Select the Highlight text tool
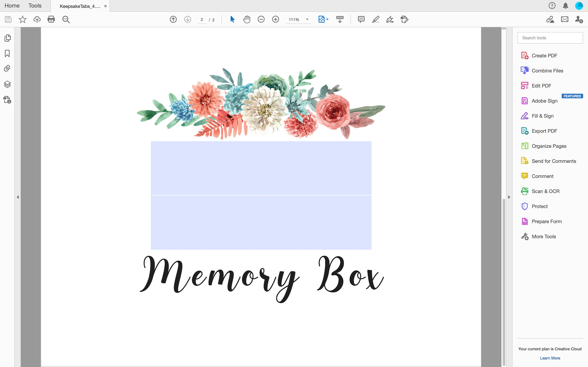The height and width of the screenshot is (367, 588). [x=375, y=19]
